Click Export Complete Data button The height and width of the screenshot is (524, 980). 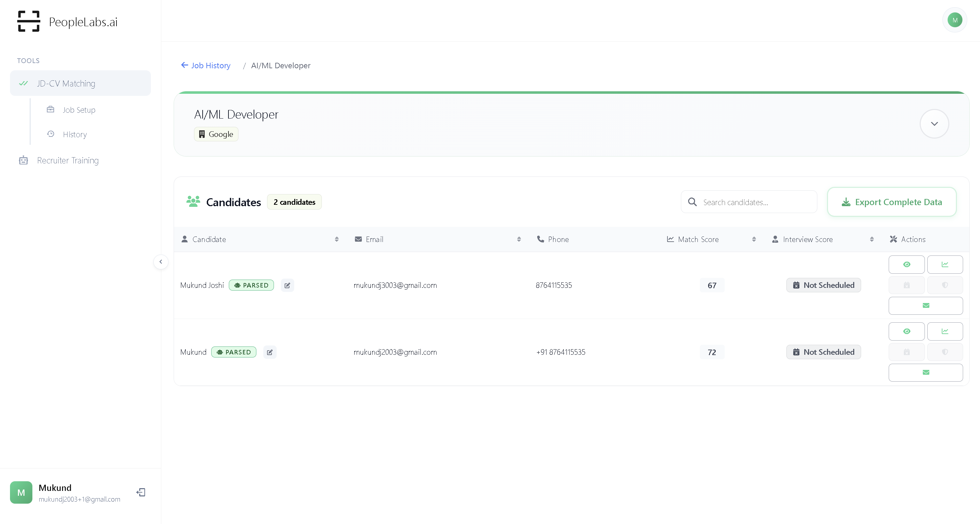(891, 202)
